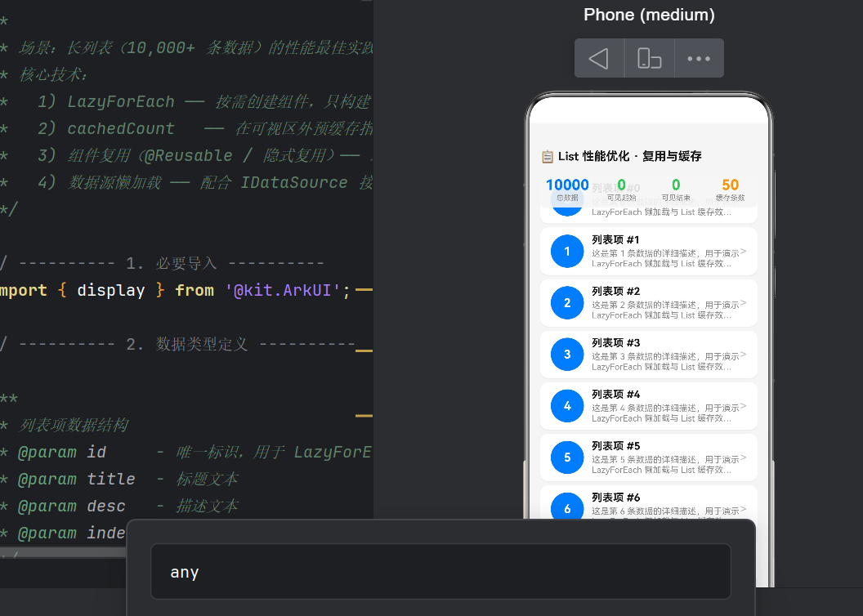Open the chevron on 列表项 #1 row
Screen dimensions: 863x616
[x=744, y=252]
